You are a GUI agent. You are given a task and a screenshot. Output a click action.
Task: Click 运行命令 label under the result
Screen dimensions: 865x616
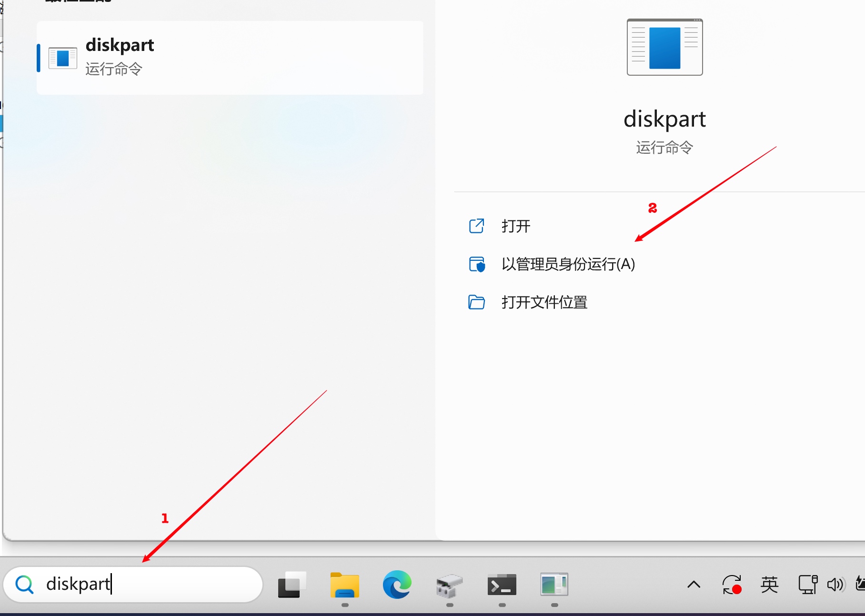tap(114, 69)
